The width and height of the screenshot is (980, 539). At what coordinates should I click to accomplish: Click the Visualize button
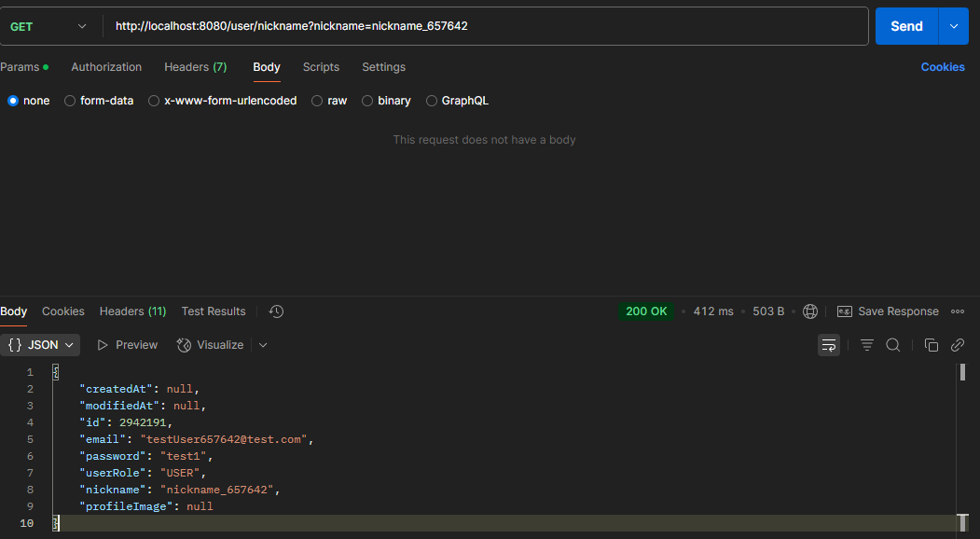[211, 345]
